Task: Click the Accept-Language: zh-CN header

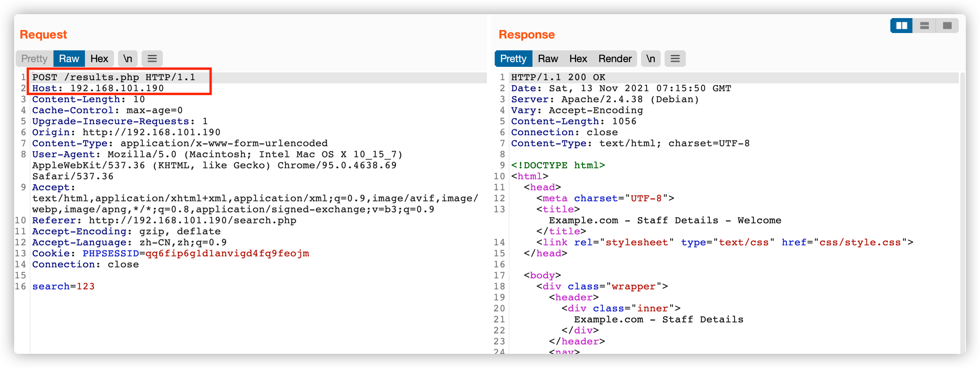Action: [129, 243]
